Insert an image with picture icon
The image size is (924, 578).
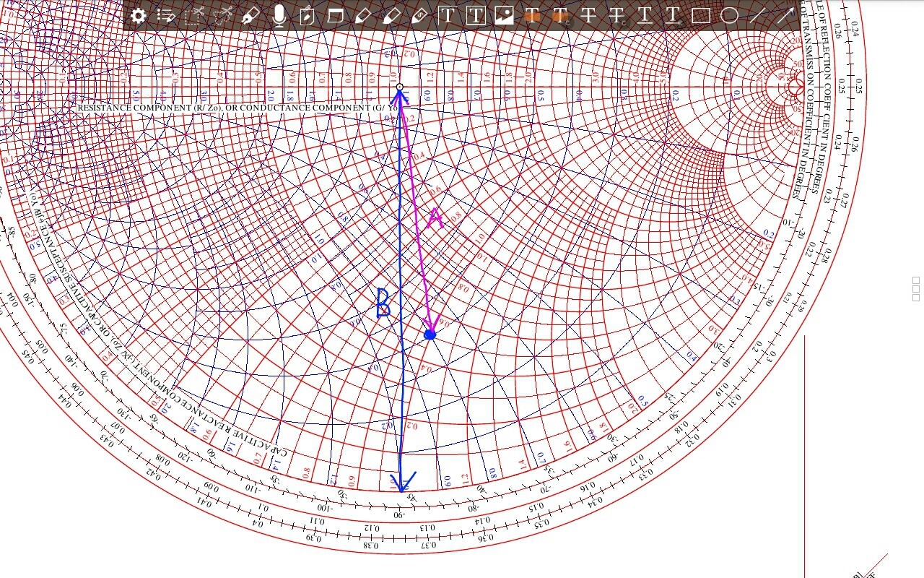click(504, 15)
